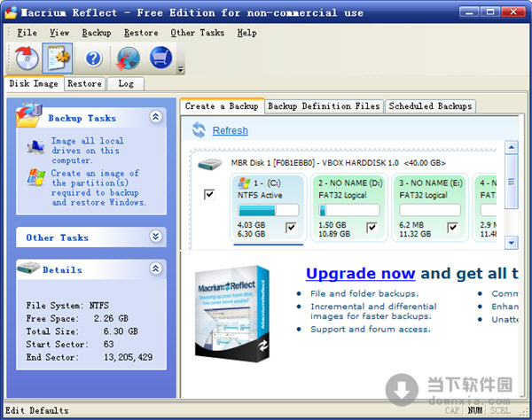This screenshot has height=420, width=532.
Task: Click the D: partition usage bar
Action: tap(349, 210)
